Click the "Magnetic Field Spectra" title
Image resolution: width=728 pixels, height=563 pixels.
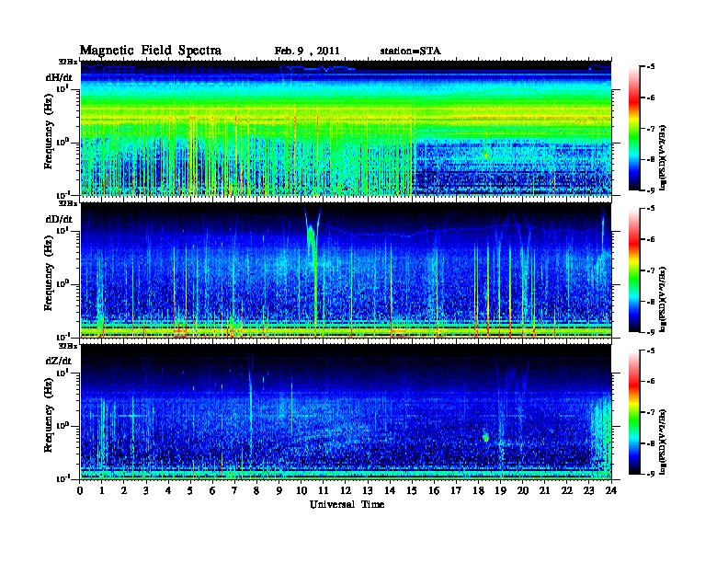(x=151, y=51)
